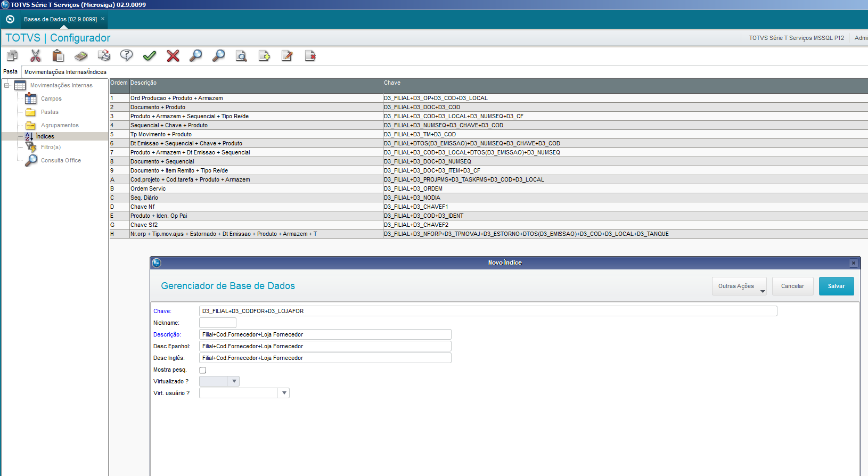The image size is (868, 476).
Task: Click the Salvar button
Action: (x=837, y=286)
